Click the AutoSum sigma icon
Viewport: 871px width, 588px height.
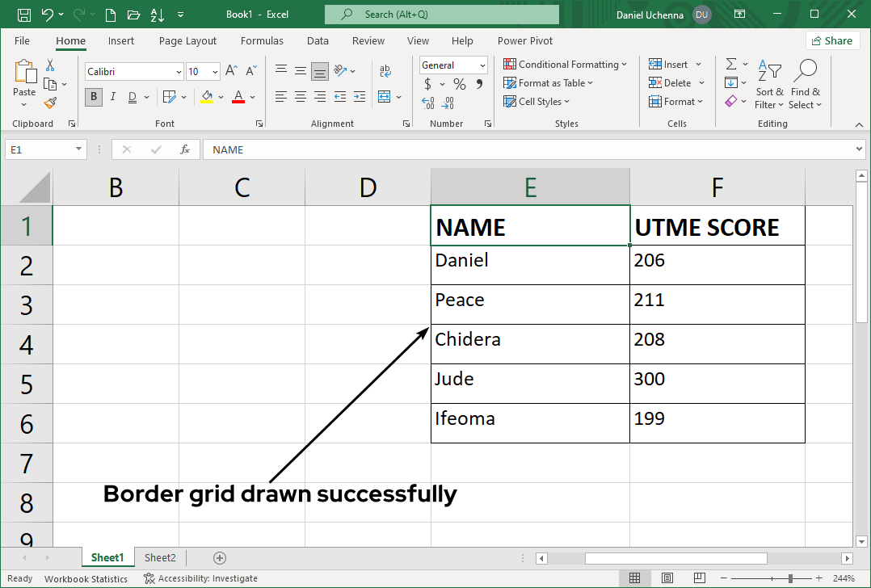click(x=730, y=65)
